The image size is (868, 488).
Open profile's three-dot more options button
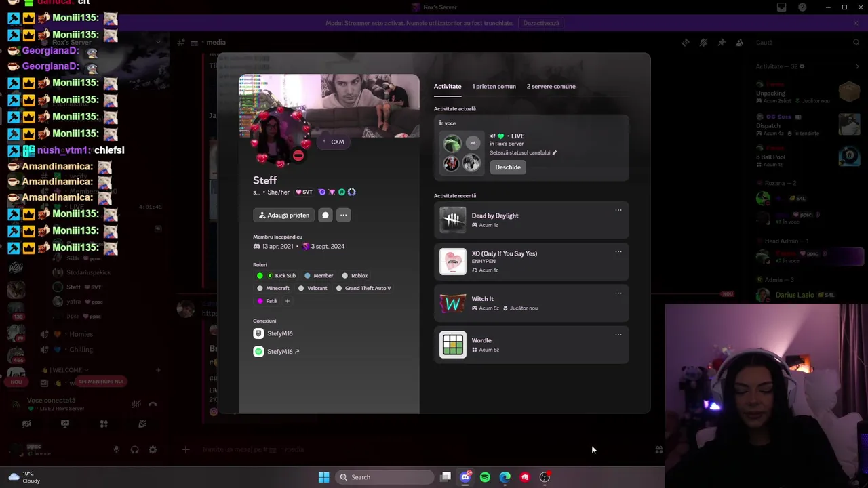tap(344, 215)
